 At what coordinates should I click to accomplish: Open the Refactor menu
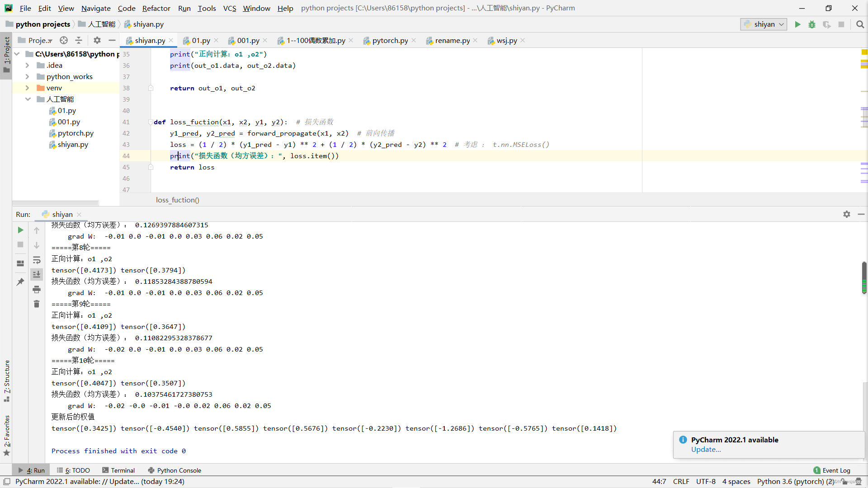coord(156,8)
